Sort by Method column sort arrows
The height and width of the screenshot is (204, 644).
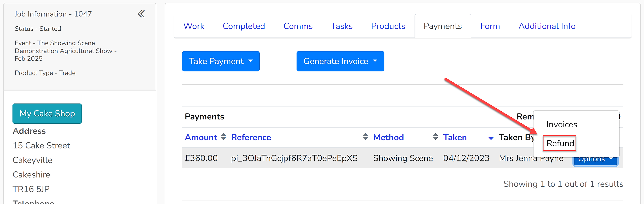[435, 137]
